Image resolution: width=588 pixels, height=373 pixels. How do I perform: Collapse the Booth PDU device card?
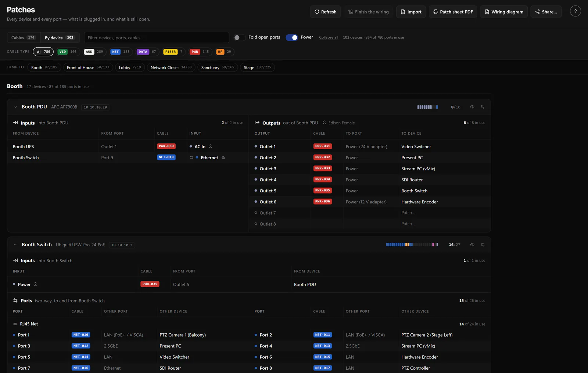pos(15,107)
